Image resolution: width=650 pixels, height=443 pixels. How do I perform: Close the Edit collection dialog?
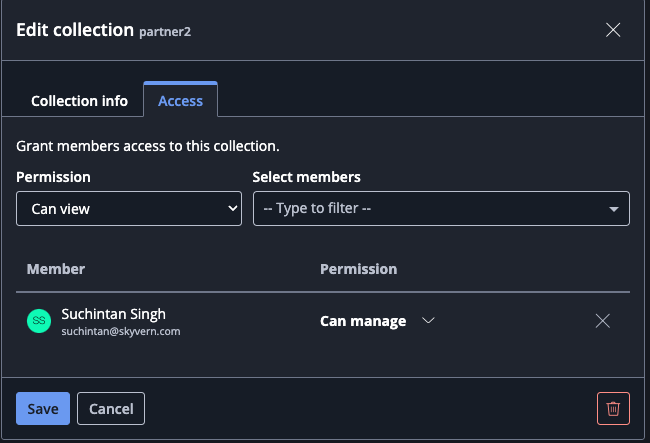click(613, 30)
